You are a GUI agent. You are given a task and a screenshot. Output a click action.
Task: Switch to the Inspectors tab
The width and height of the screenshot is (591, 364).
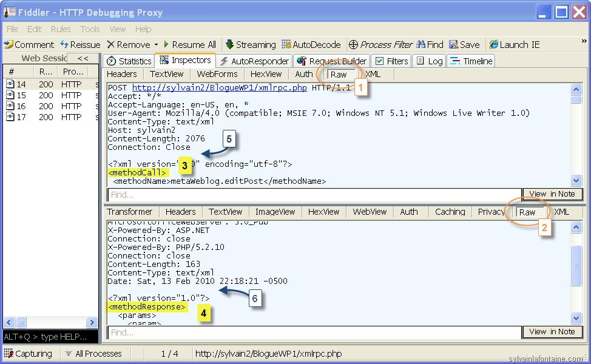click(185, 60)
